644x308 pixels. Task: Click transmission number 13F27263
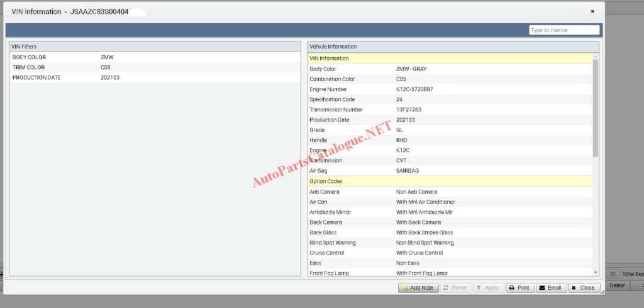point(409,109)
